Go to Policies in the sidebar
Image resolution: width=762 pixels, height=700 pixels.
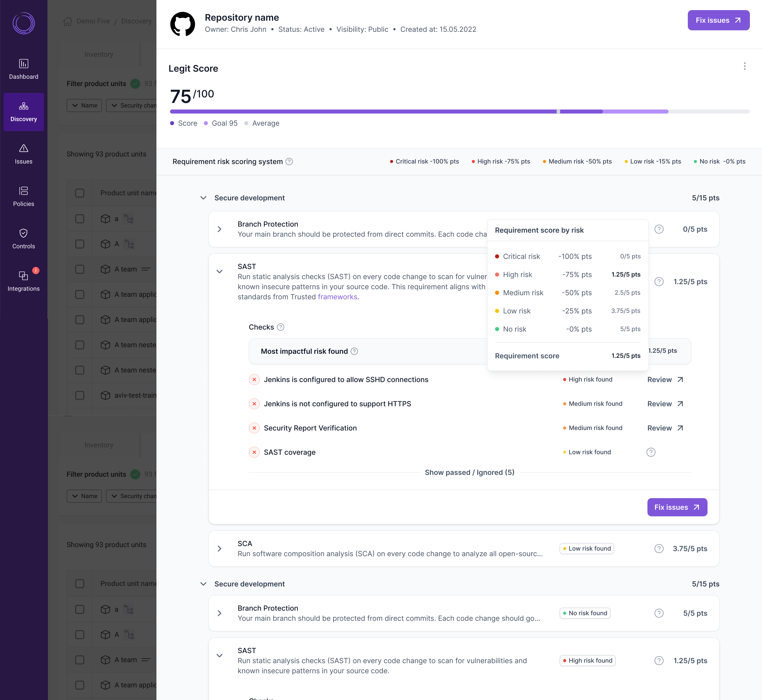click(23, 197)
